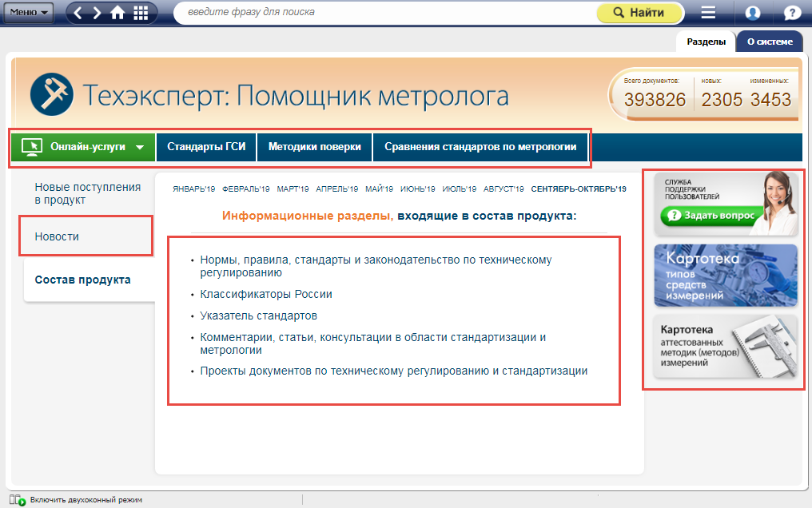812x508 pixels.
Task: Click the help question mark icon
Action: 792,13
